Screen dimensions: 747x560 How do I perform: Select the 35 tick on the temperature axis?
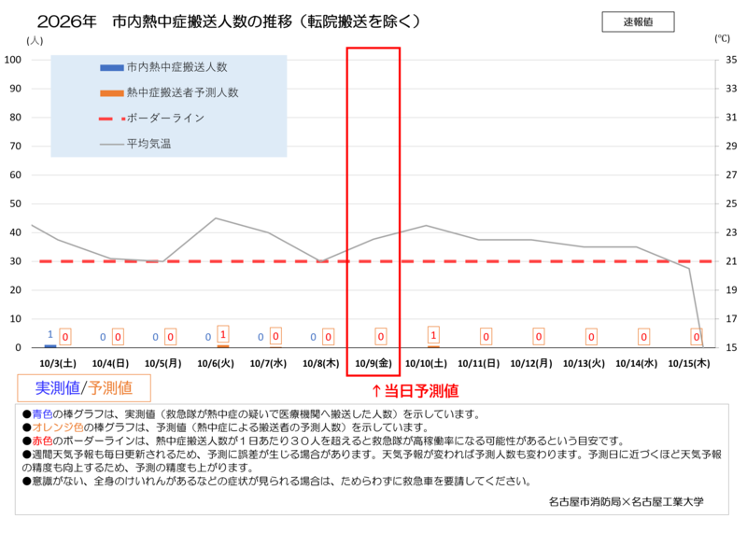click(731, 60)
